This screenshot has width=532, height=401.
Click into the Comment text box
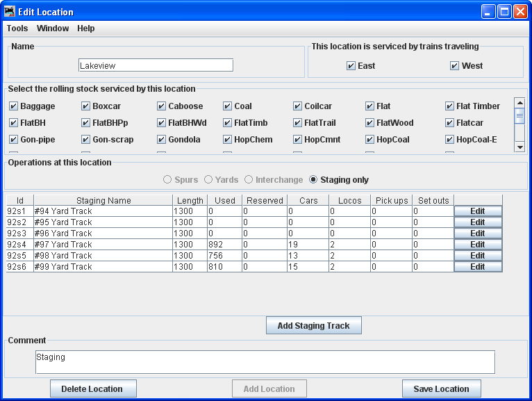click(265, 362)
